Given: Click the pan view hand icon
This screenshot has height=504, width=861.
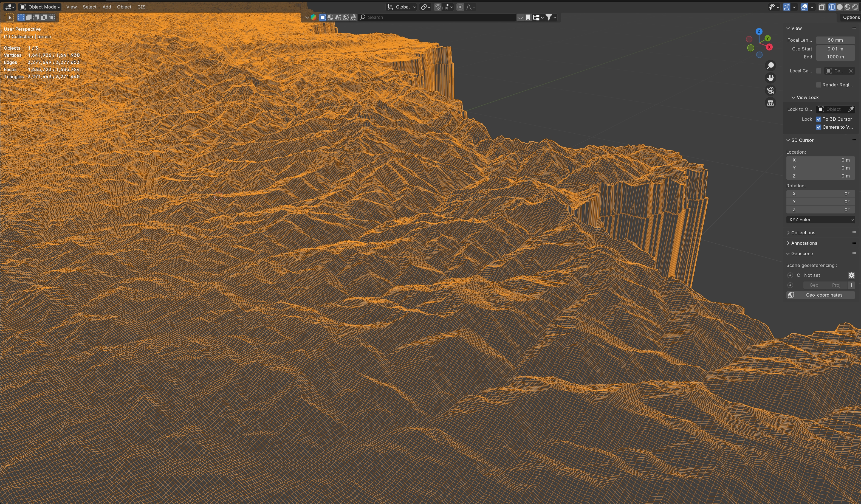Looking at the screenshot, I should (x=770, y=78).
